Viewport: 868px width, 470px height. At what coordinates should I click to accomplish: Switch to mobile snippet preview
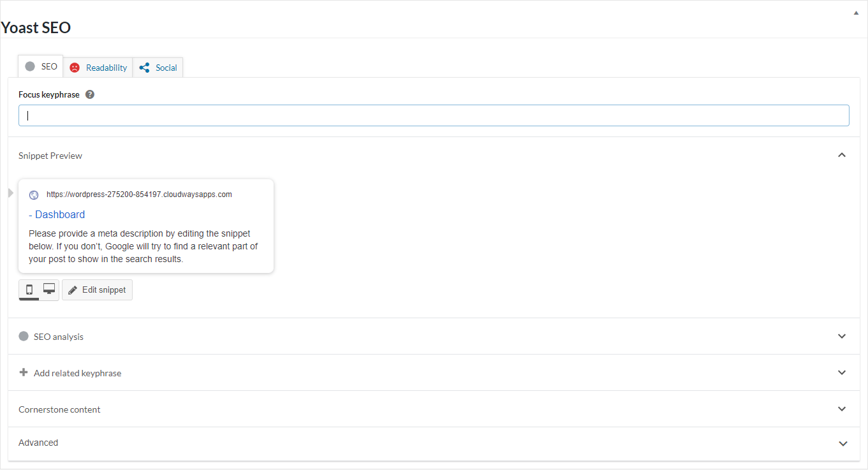(x=28, y=290)
